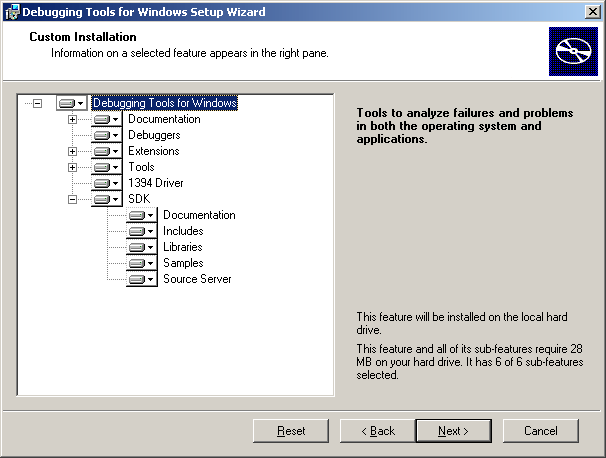Open install-state dropdown next to top-level Documentation
This screenshot has height=458, width=606.
pyautogui.click(x=107, y=119)
